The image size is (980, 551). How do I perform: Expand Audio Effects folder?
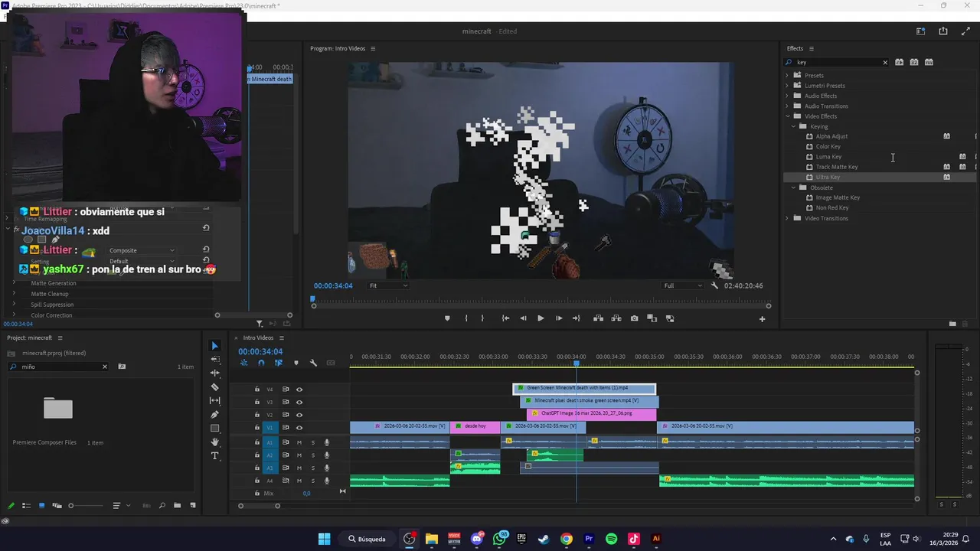pyautogui.click(x=787, y=96)
